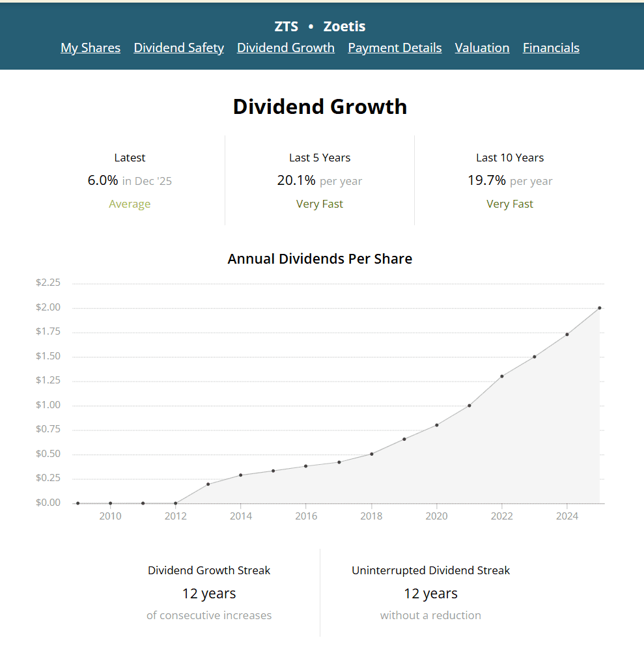Image resolution: width=644 pixels, height=653 pixels.
Task: Click the $1.00 y-axis label
Action: coord(48,405)
